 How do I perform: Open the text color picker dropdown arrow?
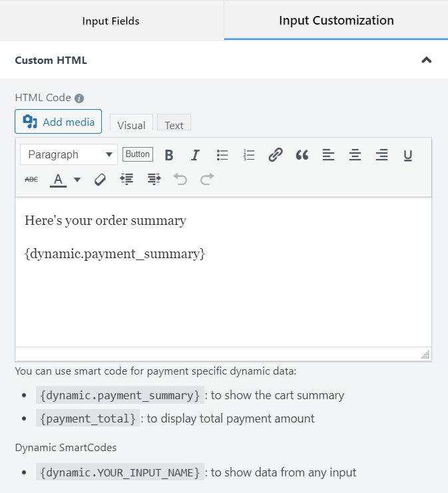pyautogui.click(x=77, y=180)
